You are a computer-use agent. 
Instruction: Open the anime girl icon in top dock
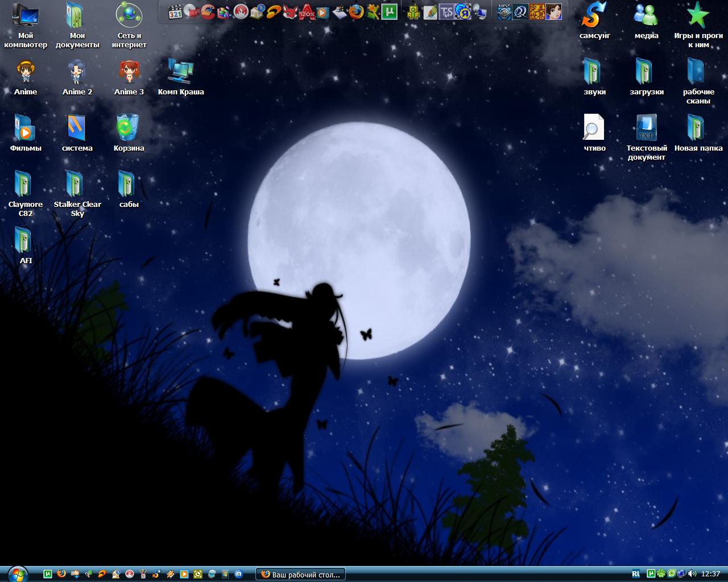coord(554,11)
